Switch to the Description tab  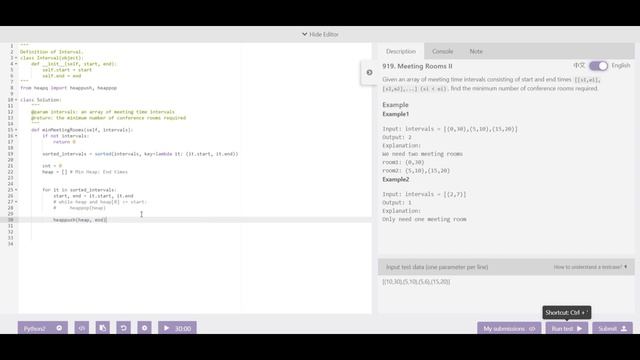401,51
